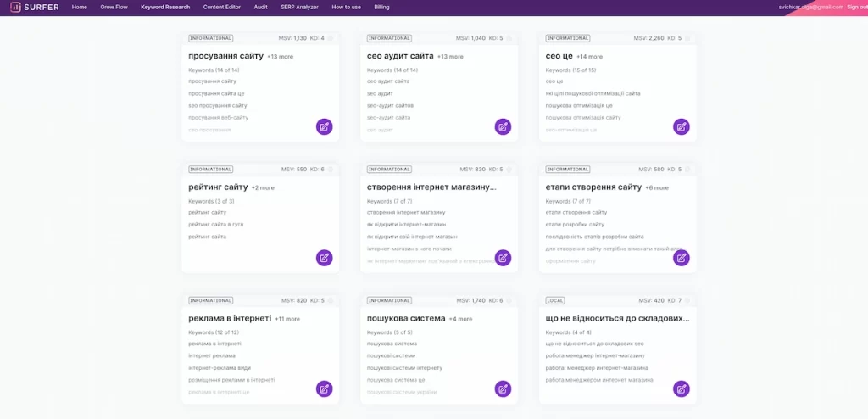Click keyword 'просування веб-сайту'
This screenshot has width=868, height=419.
coord(218,118)
